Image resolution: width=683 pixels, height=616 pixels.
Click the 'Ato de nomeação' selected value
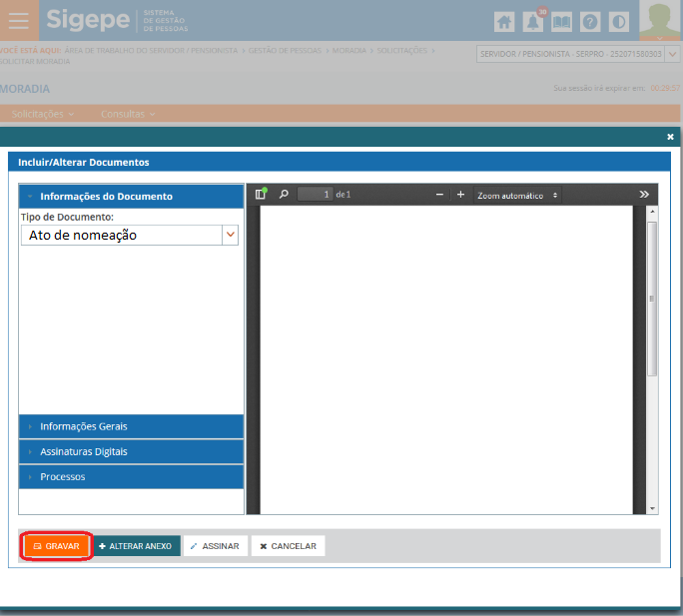(x=83, y=236)
